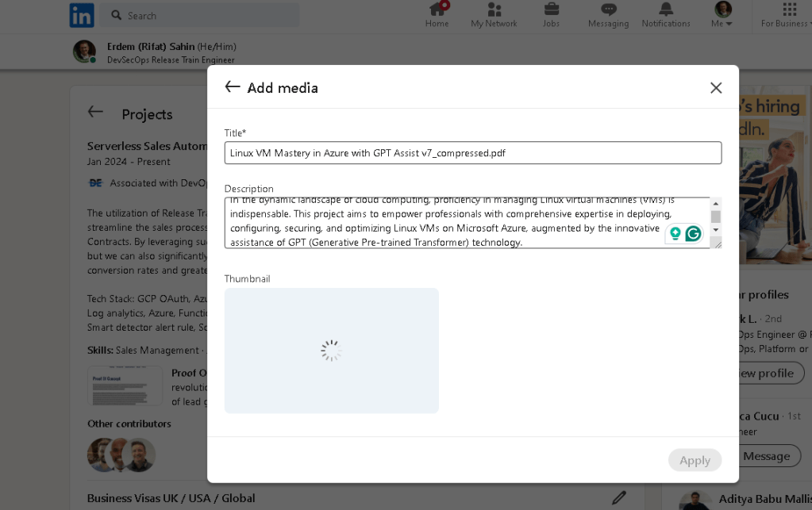Open the Jobs page
The image size is (812, 510).
551,15
